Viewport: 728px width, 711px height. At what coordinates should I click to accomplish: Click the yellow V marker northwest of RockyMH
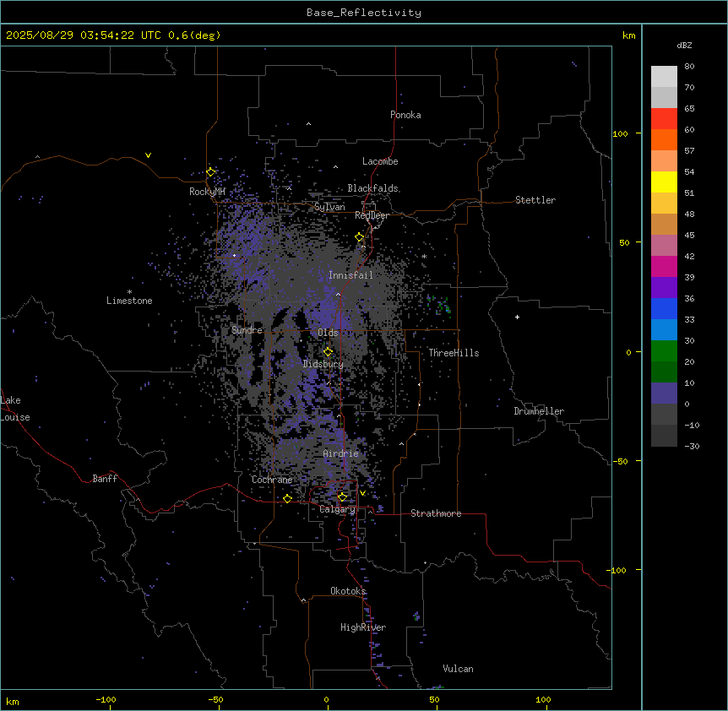(148, 155)
